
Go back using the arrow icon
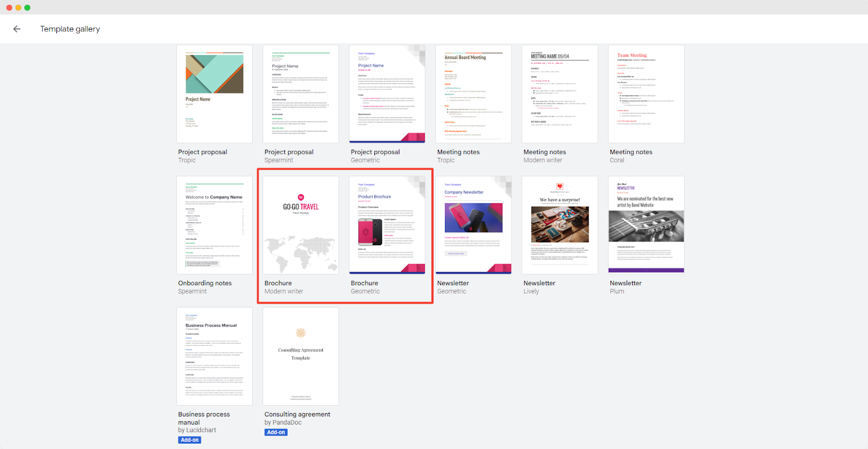tap(17, 29)
